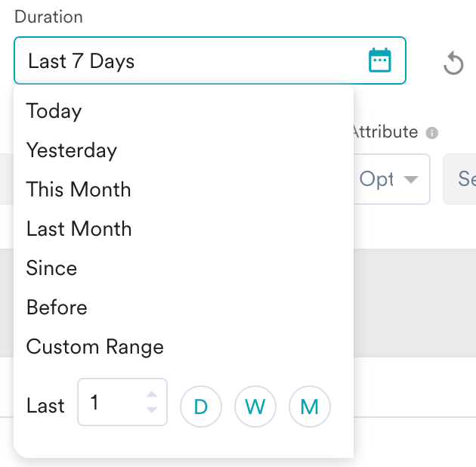Screen dimensions: 476x467
Task: Increment the Last value with up arrow
Action: (x=151, y=394)
